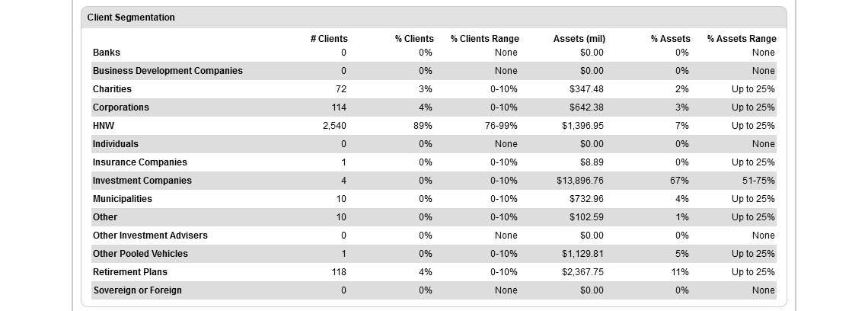Viewport: 868px width, 311px height.
Task: Click the 2,540 HNW client count
Action: 334,126
